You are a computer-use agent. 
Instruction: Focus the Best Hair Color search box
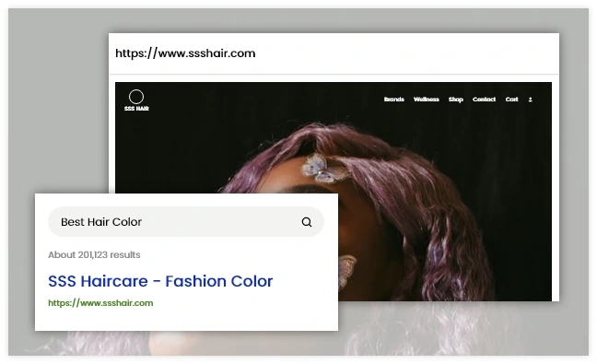coord(186,221)
